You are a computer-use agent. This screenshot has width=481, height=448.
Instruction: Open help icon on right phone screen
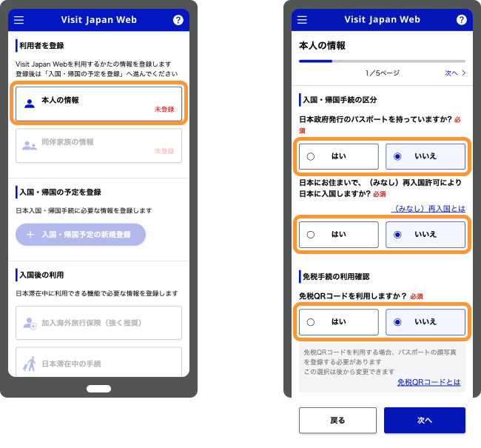click(x=462, y=20)
